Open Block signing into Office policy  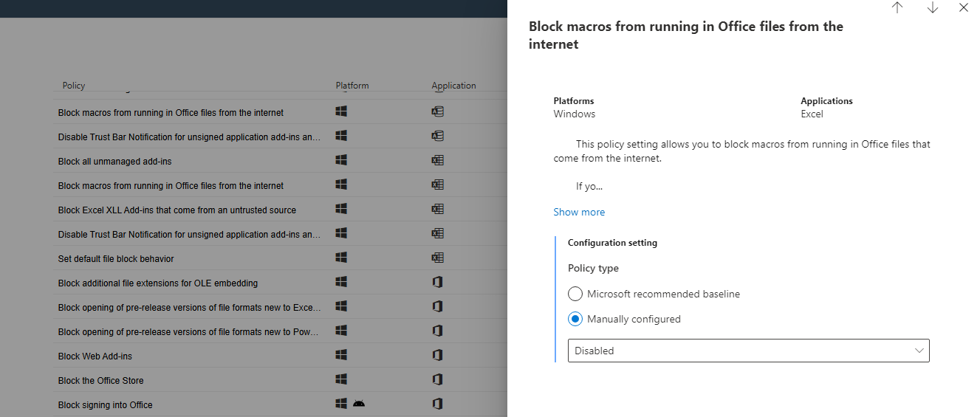106,404
